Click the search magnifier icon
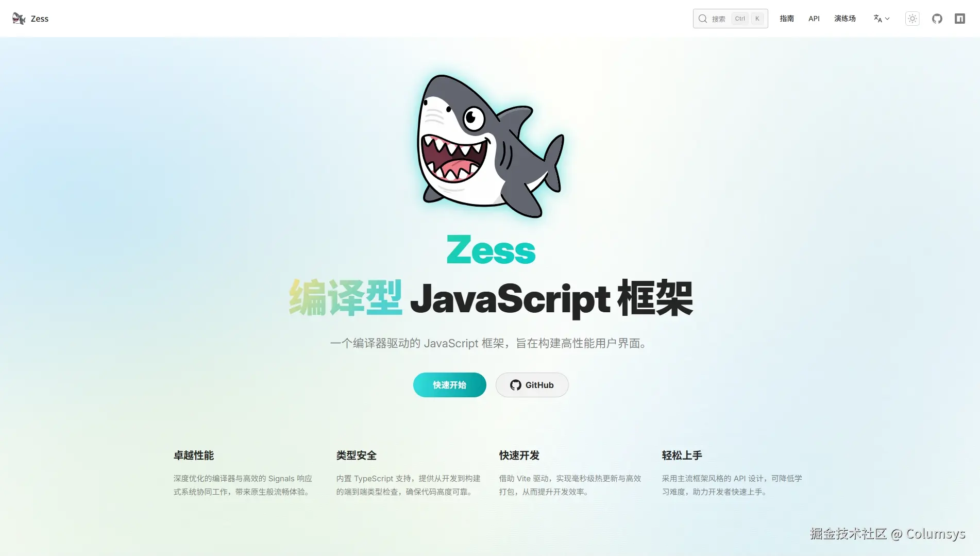The height and width of the screenshot is (556, 980). tap(702, 19)
